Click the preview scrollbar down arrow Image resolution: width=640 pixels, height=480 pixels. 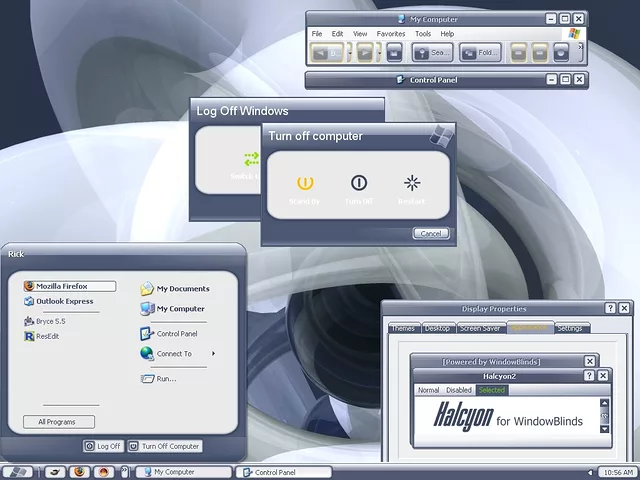(x=604, y=427)
